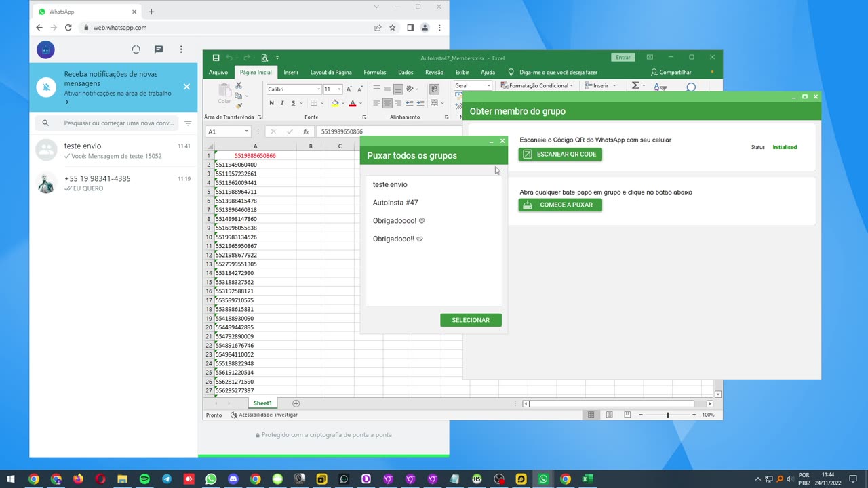Image resolution: width=868 pixels, height=488 pixels.
Task: Expand Área de Transferência dialog launcher
Action: pos(260,117)
